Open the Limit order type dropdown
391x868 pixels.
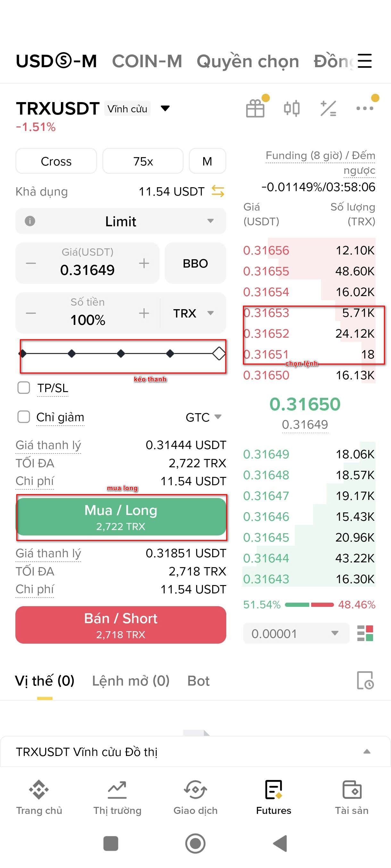click(x=121, y=221)
